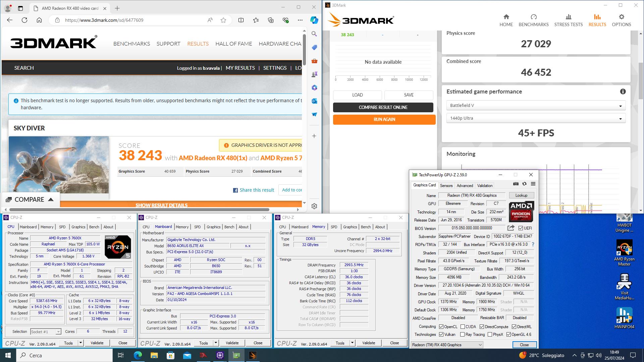Image resolution: width=644 pixels, height=362 pixels.
Task: Open browser Collections icon
Action: pyautogui.click(x=271, y=20)
